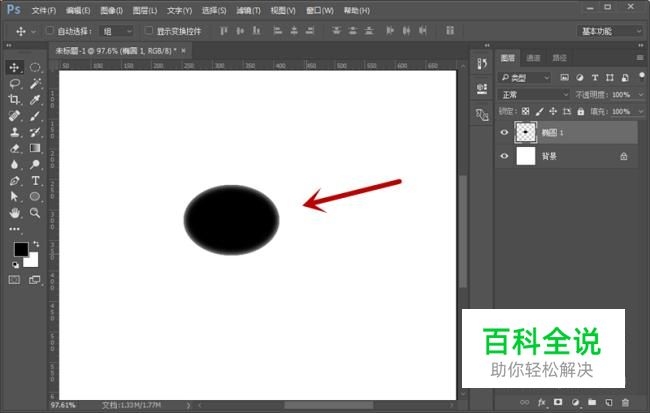Create a new layer group

click(x=592, y=402)
